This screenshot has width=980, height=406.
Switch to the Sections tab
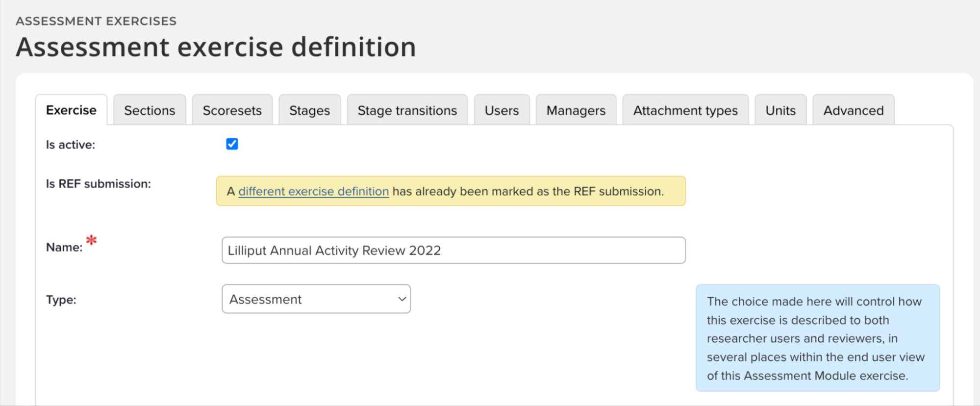tap(150, 110)
